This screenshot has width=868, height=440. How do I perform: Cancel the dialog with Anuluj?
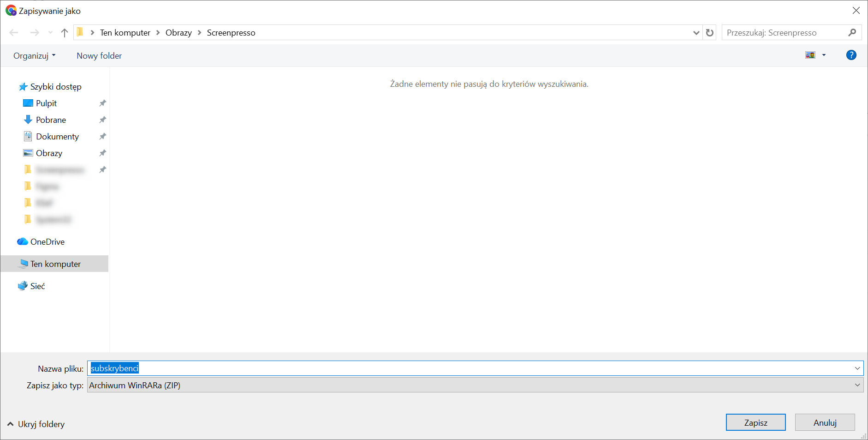[825, 422]
